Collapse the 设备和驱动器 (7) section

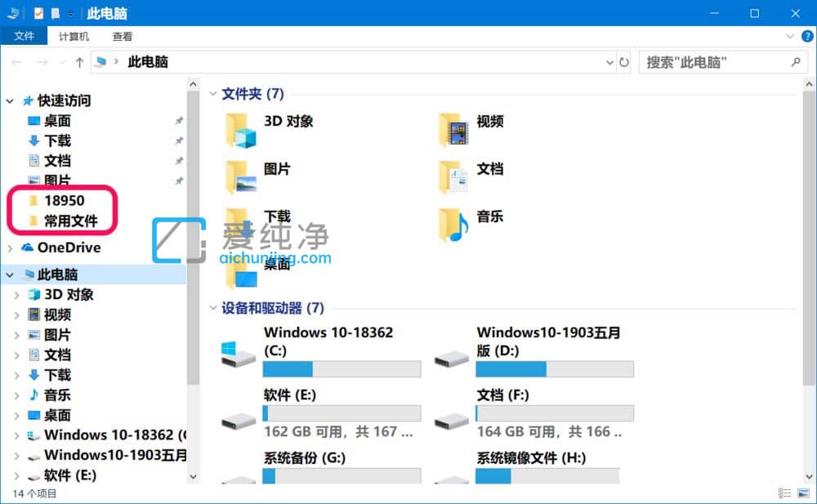(x=215, y=307)
